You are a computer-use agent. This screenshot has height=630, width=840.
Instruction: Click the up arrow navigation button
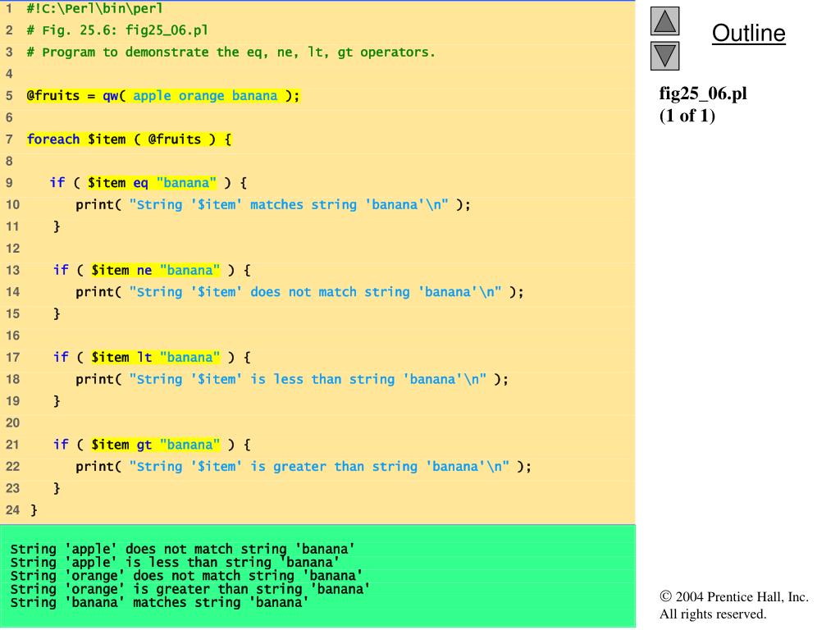[664, 21]
